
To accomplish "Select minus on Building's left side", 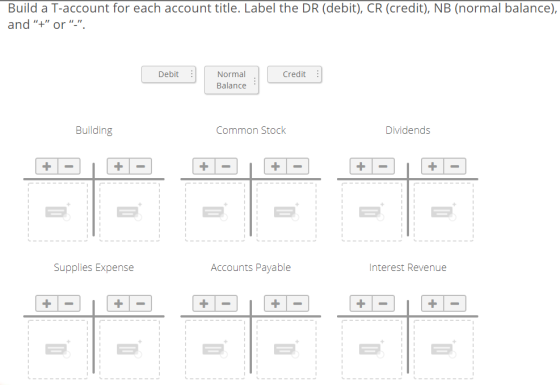I will pyautogui.click(x=69, y=166).
